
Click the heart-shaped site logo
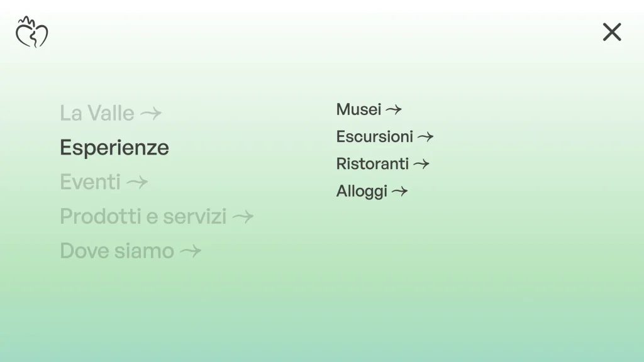[31, 32]
